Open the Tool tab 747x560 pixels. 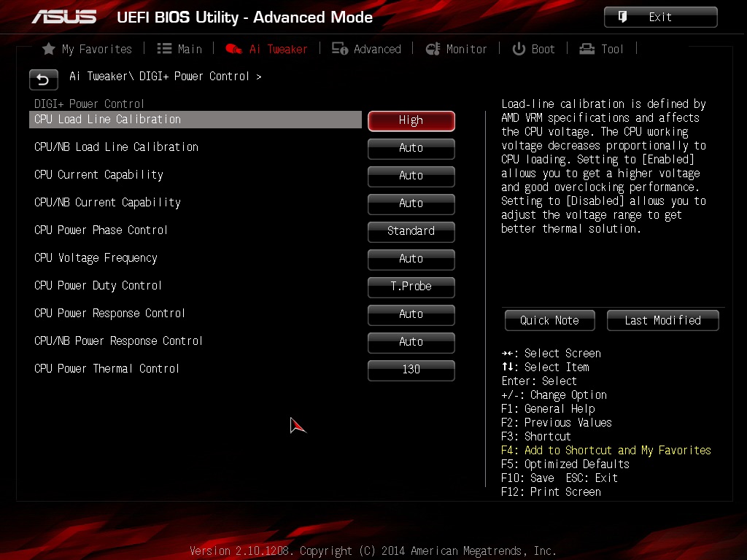click(x=601, y=49)
